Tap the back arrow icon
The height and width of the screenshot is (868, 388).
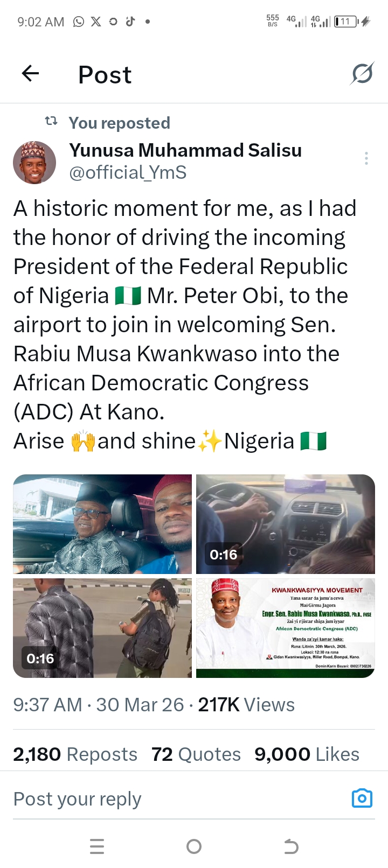(31, 74)
